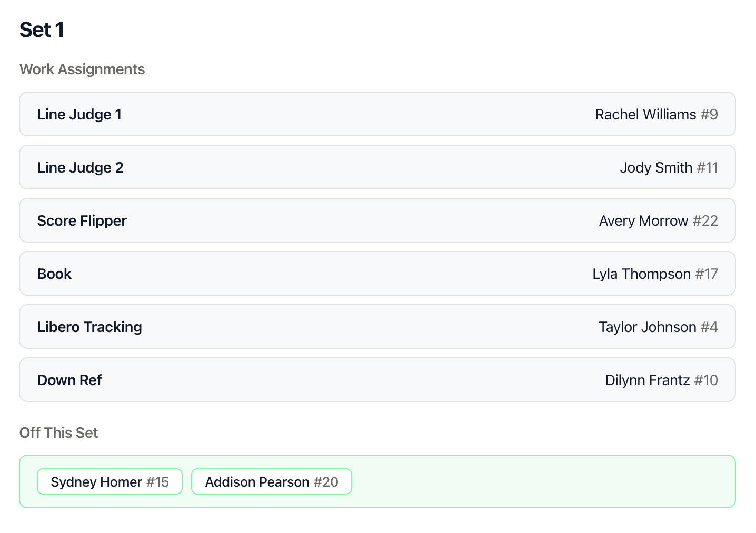Screen dimensions: 756x533
Task: Click the Set 1 heading
Action: point(42,30)
